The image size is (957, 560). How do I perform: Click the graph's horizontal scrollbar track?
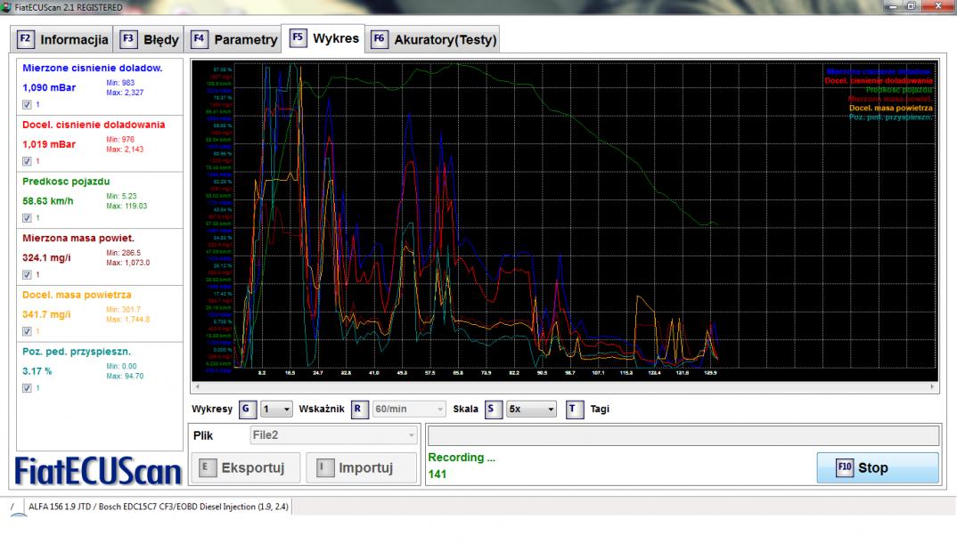pos(563,387)
